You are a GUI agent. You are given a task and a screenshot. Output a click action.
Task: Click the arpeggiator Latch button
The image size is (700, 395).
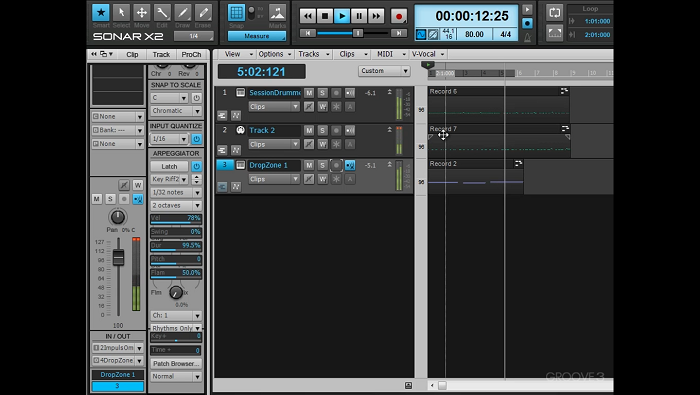169,166
